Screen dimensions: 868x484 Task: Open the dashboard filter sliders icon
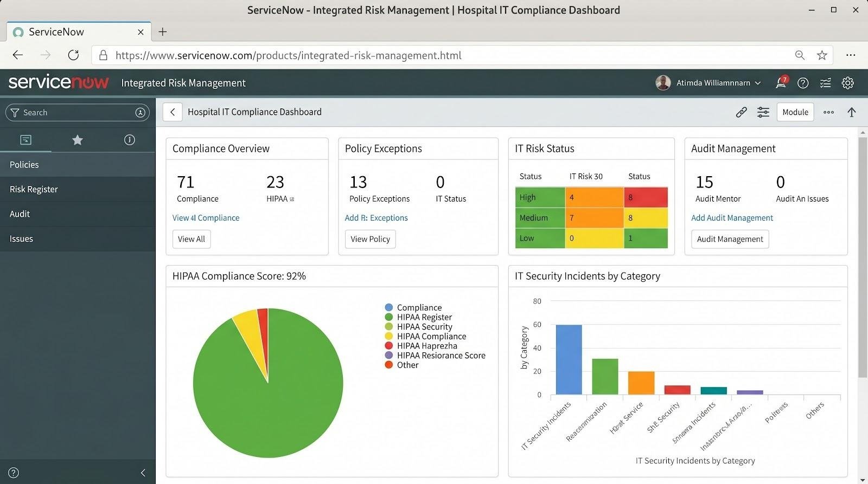763,112
